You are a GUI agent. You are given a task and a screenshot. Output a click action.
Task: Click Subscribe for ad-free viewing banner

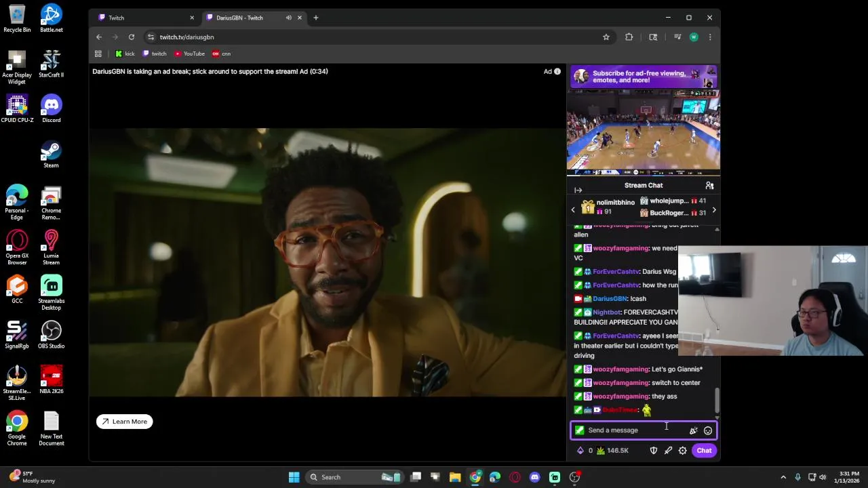pyautogui.click(x=644, y=77)
